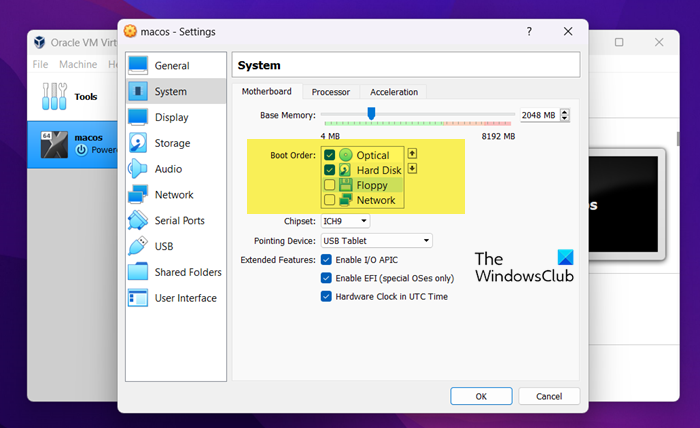The image size is (700, 428).
Task: Switch to the Processor tab
Action: [331, 92]
